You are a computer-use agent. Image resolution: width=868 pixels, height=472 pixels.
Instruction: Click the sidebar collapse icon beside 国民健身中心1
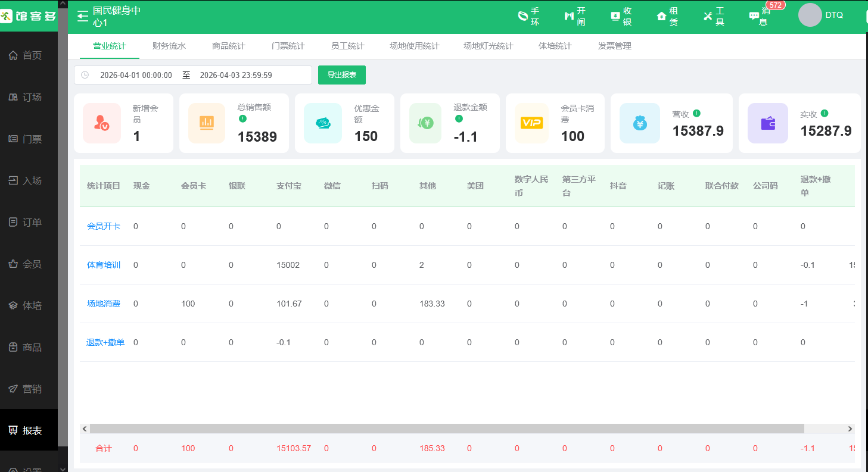[x=83, y=16]
